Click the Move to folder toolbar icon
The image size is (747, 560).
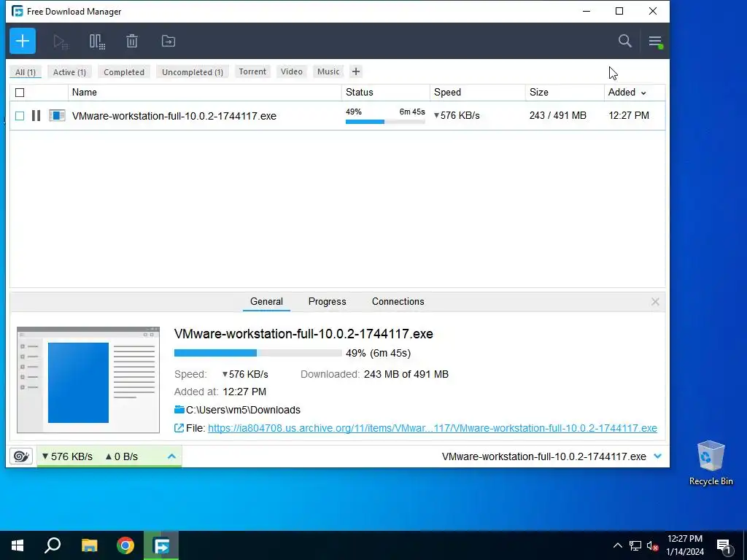[169, 42]
